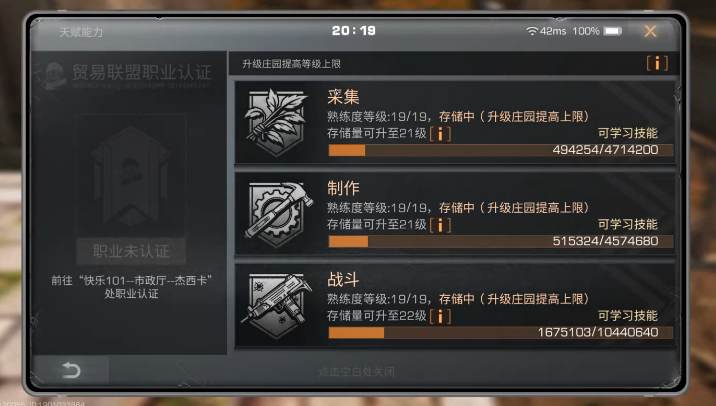
Task: Open 可学习技能 for 制作
Action: point(627,224)
